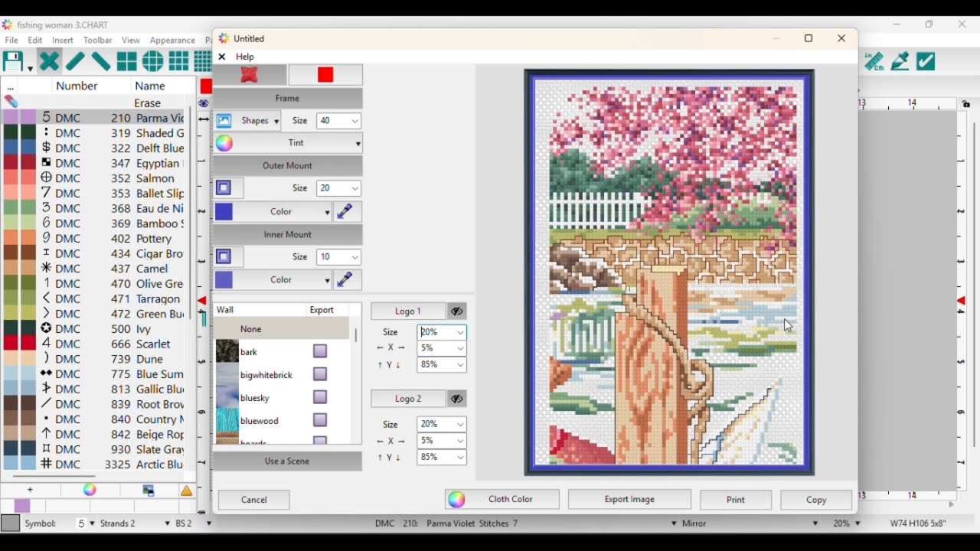Click the Export Image button
The image size is (980, 551).
(x=629, y=500)
